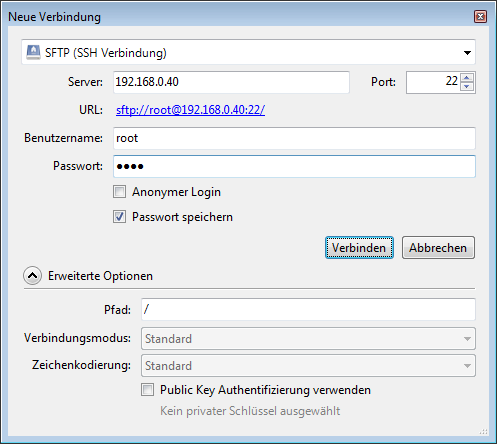Viewport: 497px width, 444px height.
Task: Click the Verbinden button
Action: pyautogui.click(x=359, y=248)
